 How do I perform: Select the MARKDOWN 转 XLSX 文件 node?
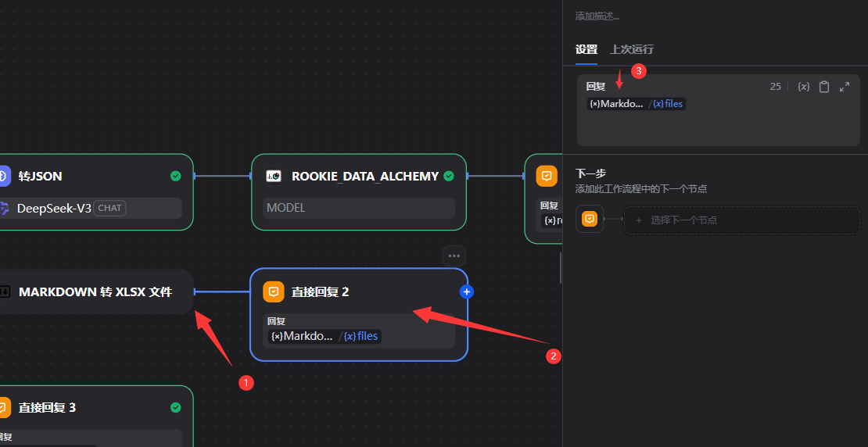[94, 291]
